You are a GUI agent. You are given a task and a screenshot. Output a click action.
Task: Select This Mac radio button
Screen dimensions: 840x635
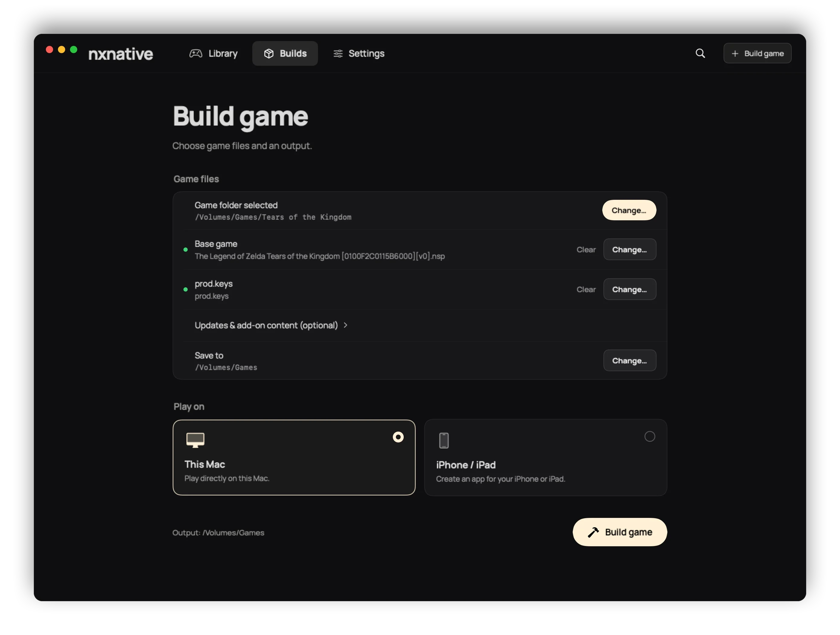pyautogui.click(x=398, y=437)
